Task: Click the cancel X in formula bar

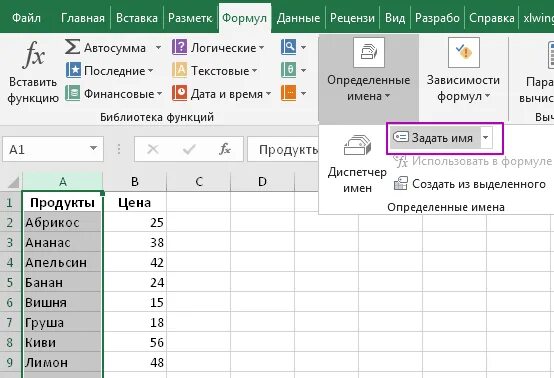Action: 153,149
